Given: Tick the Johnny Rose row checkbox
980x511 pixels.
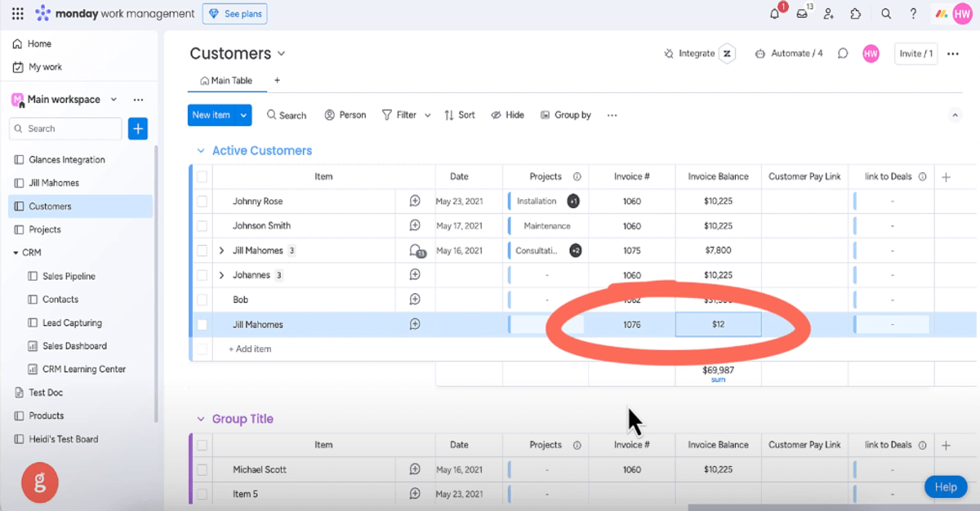Looking at the screenshot, I should (x=202, y=201).
